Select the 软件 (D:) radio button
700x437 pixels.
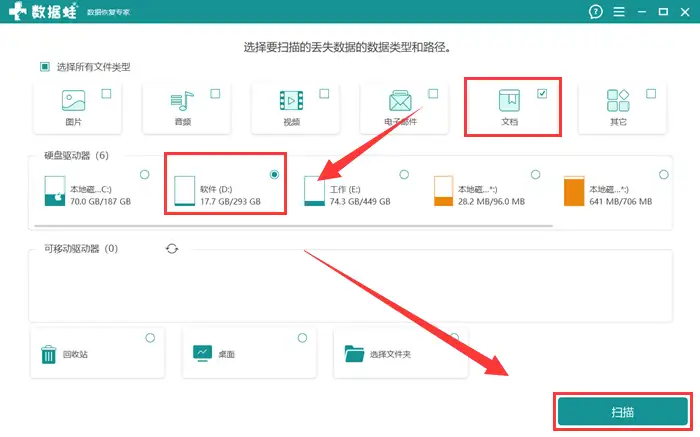(x=275, y=175)
